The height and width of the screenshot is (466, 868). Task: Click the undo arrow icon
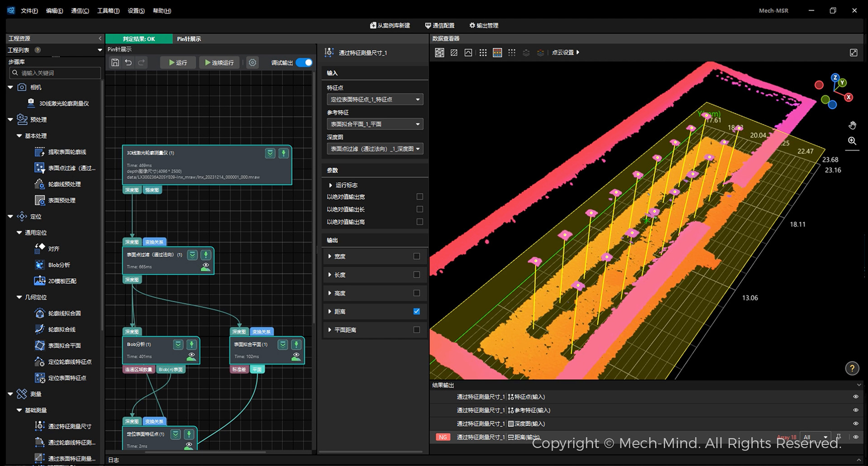click(129, 62)
